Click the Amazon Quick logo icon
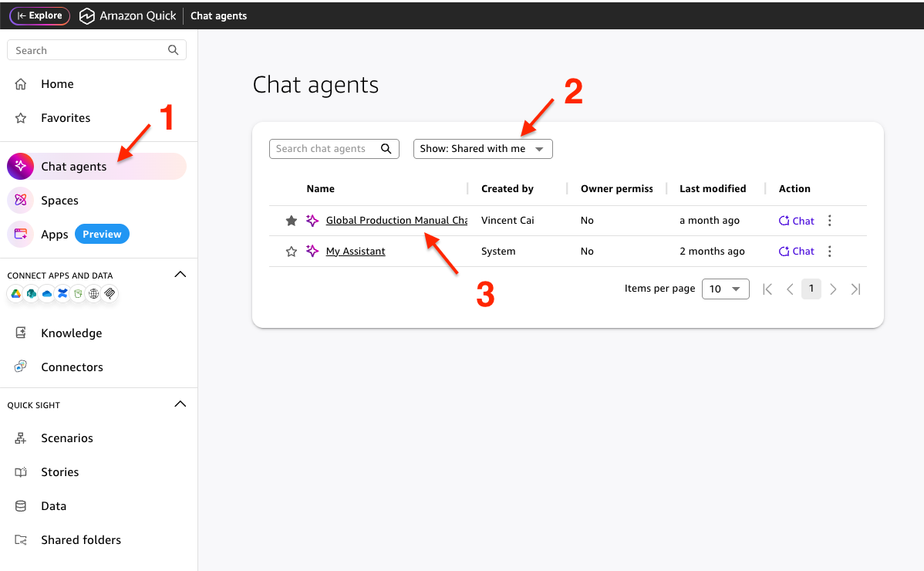This screenshot has height=571, width=924. 86,16
